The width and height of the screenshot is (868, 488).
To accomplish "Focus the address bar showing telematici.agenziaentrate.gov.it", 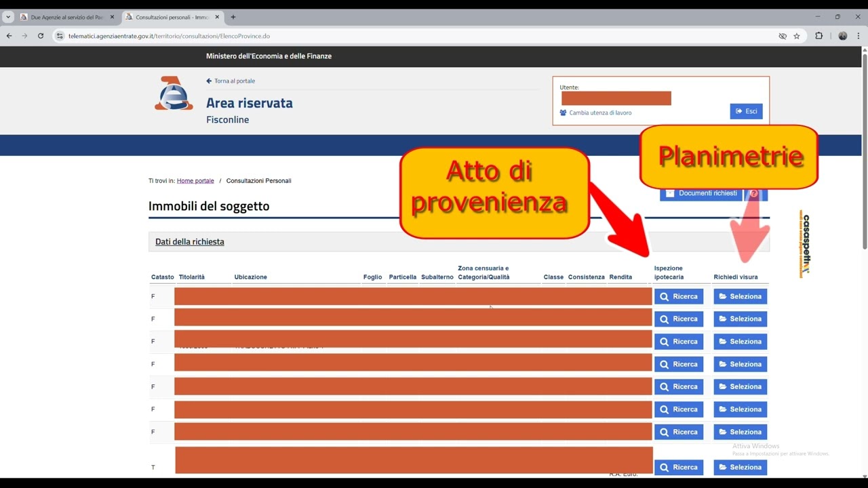I will tap(420, 36).
